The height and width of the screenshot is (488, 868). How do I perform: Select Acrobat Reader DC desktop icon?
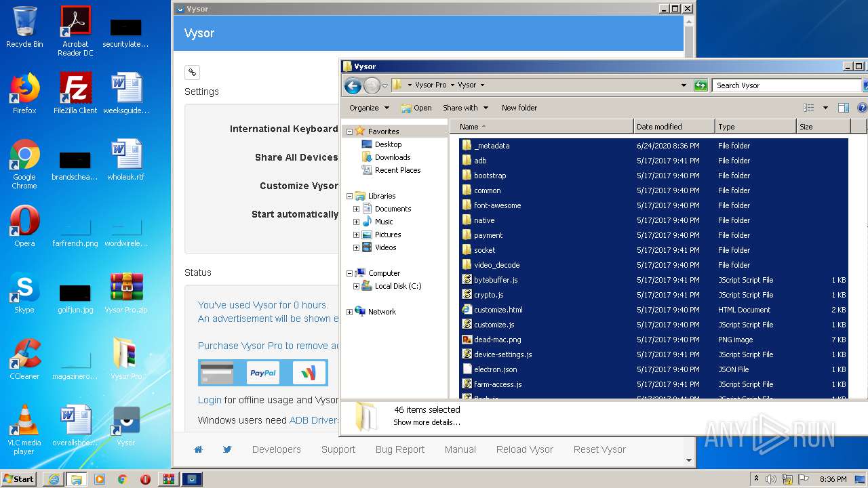(75, 30)
